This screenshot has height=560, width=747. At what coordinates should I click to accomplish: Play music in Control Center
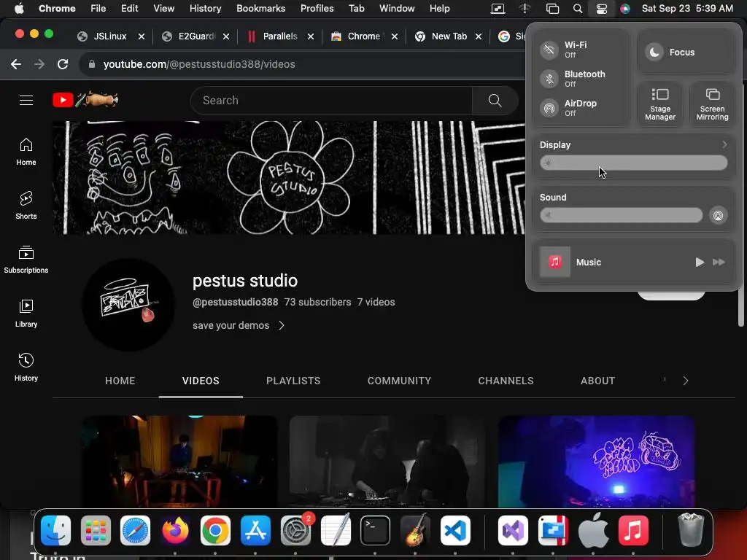[x=700, y=262]
